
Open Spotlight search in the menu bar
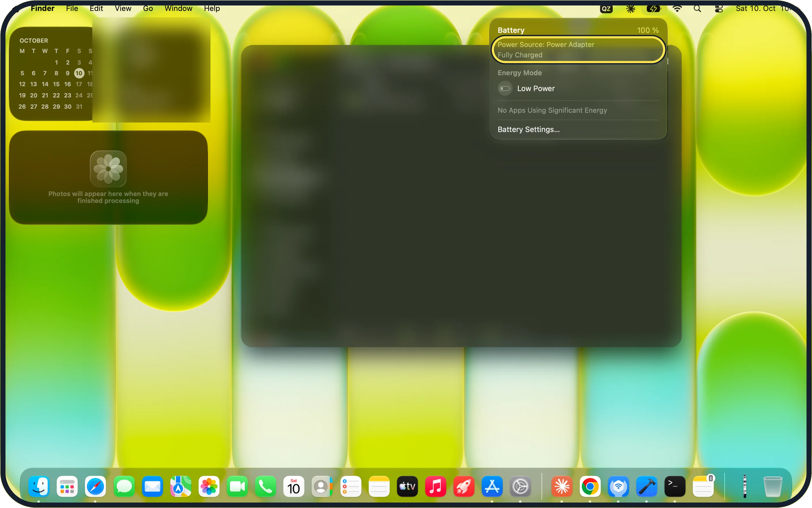697,9
